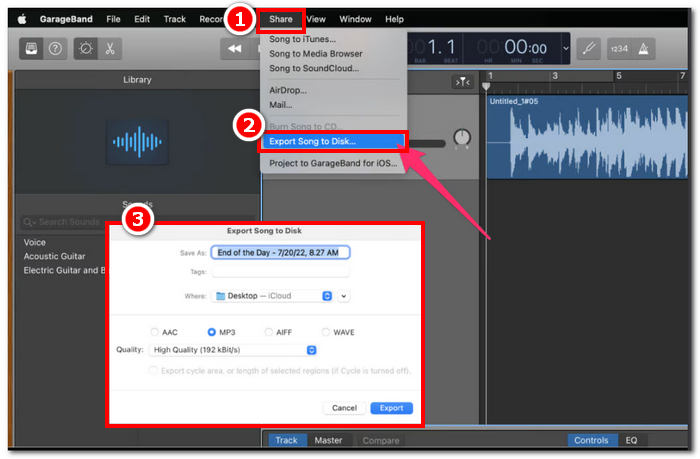Select AAC format radio button
Viewport: 700px width, 459px height.
point(154,332)
